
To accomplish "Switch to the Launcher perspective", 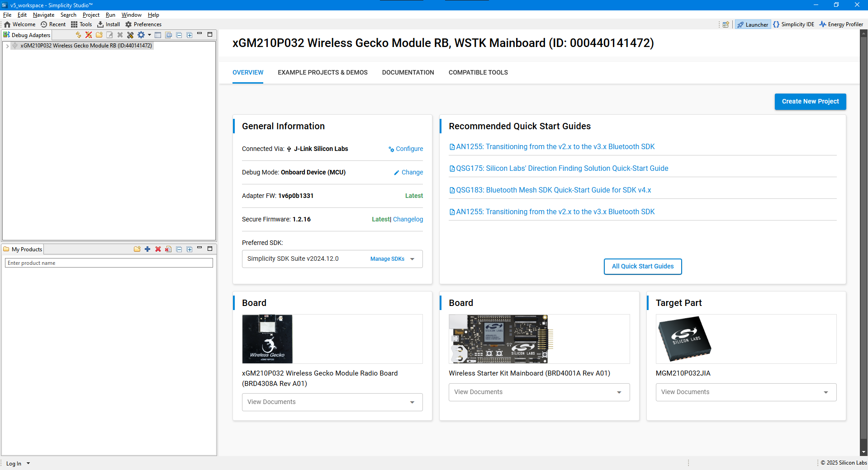I will 753,24.
